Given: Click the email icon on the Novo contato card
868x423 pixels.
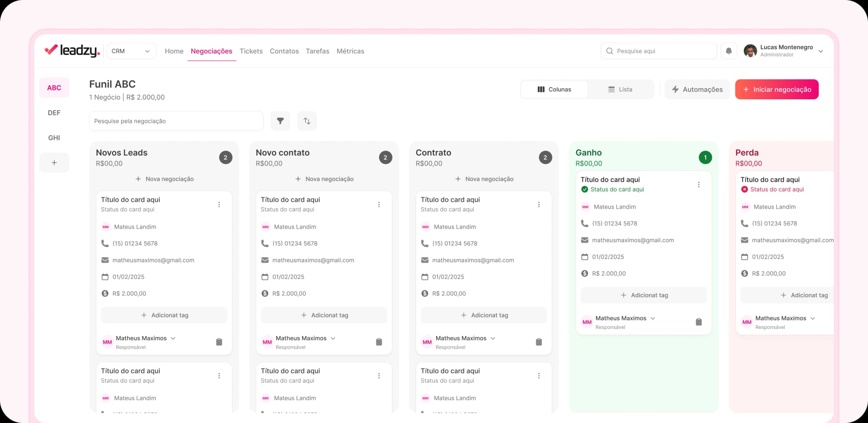Looking at the screenshot, I should coord(264,260).
